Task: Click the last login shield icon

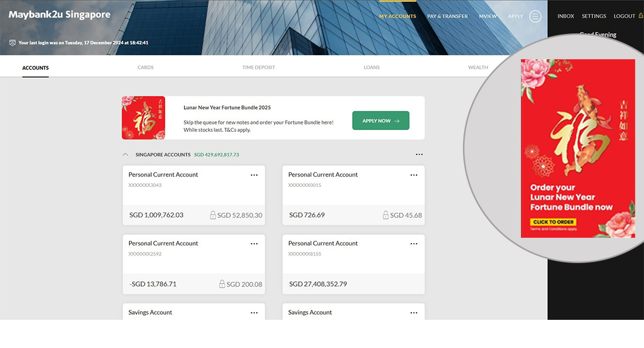Action: tap(12, 43)
